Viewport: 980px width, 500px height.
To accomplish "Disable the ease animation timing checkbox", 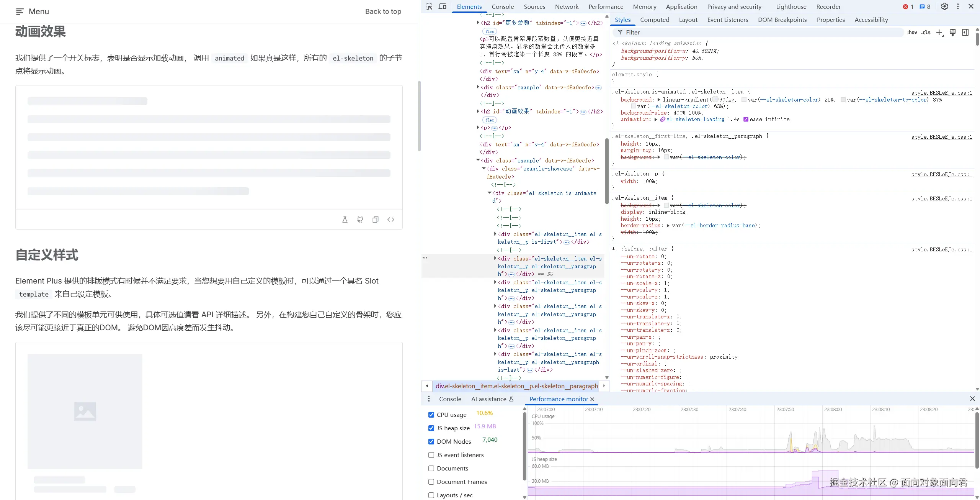I will tap(746, 120).
